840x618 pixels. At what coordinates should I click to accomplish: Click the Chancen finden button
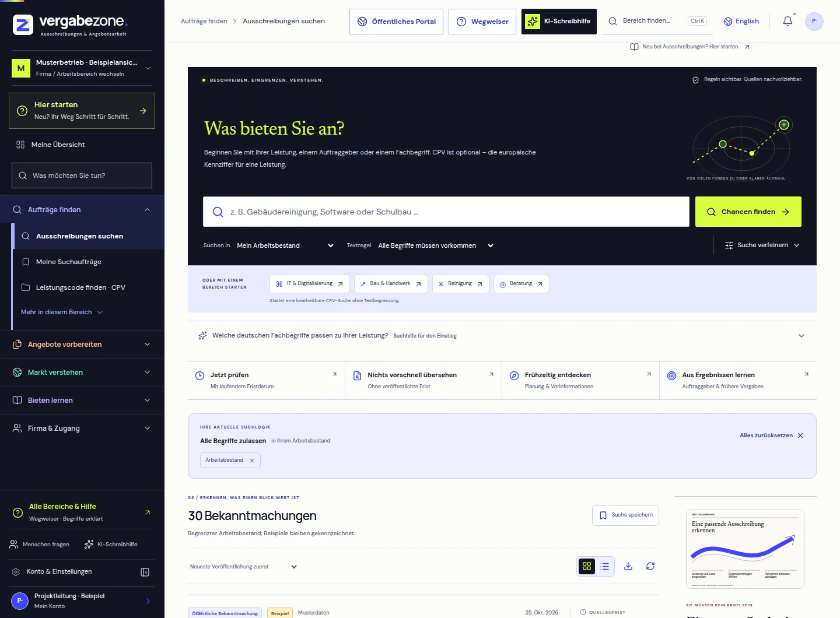point(748,212)
